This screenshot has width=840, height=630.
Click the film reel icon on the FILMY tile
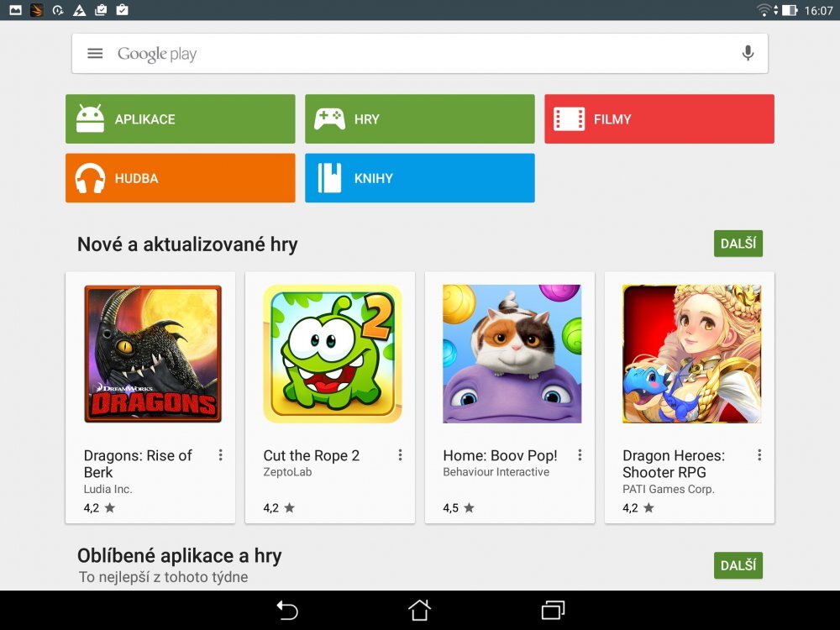568,118
